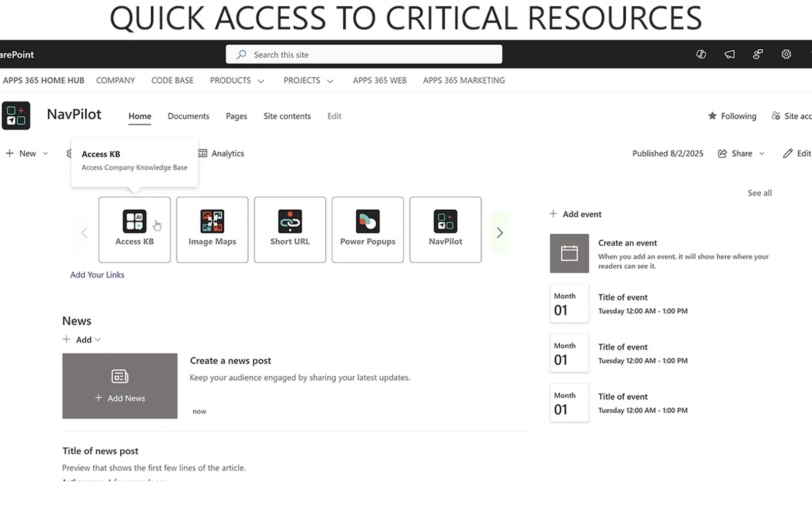Click the Add Your Links link
Viewport: 812px width, 508px height.
(x=97, y=275)
